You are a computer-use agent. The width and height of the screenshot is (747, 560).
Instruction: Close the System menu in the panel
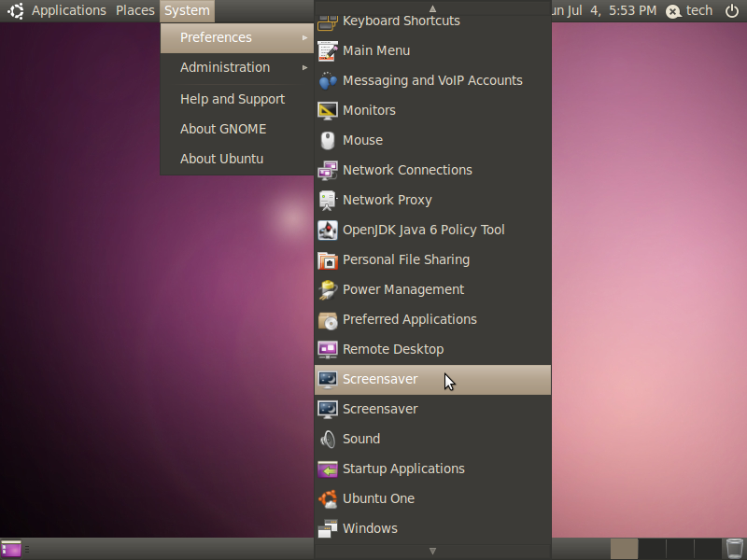(188, 10)
